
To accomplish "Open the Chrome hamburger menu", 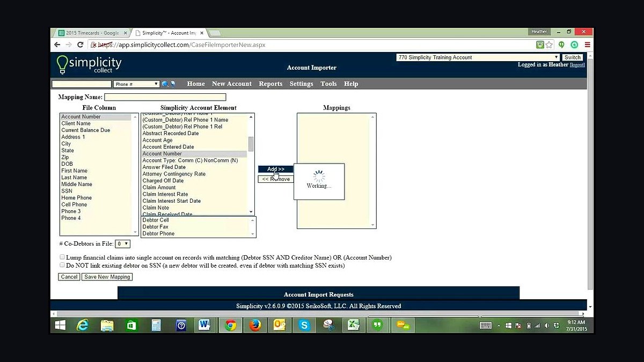I will pos(587,45).
